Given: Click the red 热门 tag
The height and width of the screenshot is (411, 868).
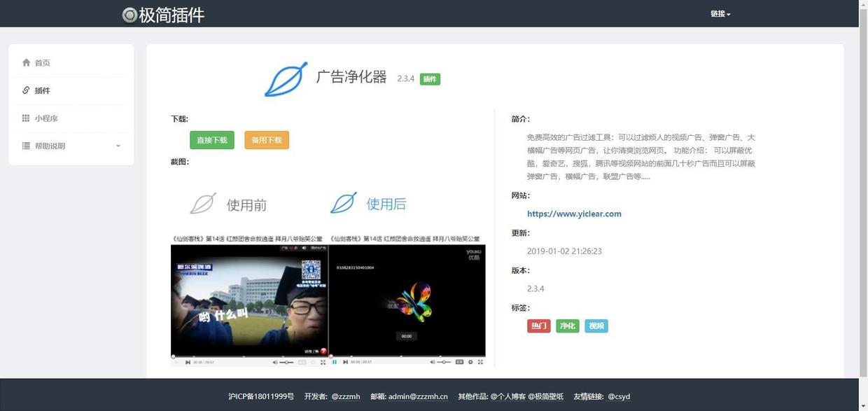Looking at the screenshot, I should pos(539,326).
